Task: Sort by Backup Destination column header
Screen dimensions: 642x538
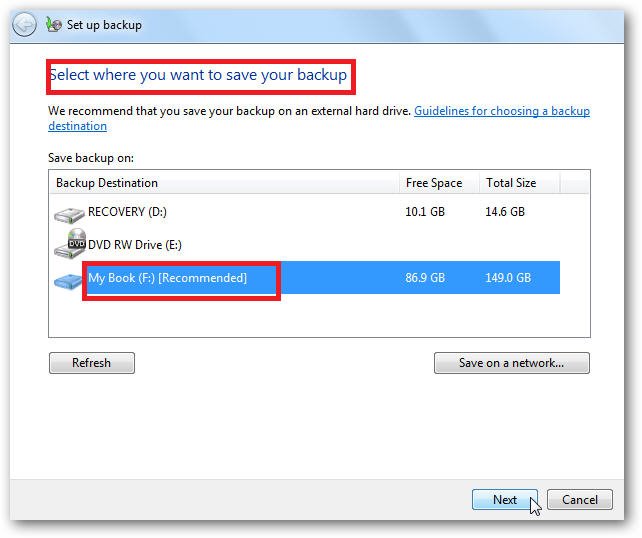Action: point(224,183)
